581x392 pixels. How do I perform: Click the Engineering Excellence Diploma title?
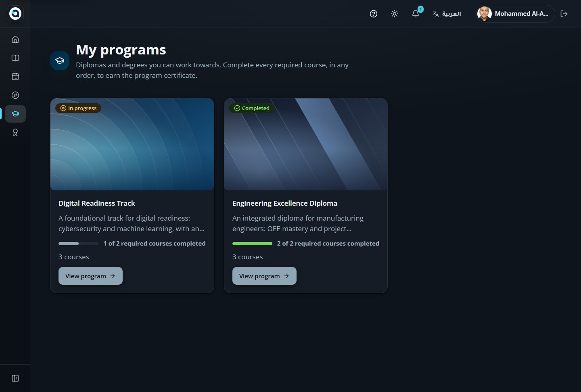click(285, 203)
